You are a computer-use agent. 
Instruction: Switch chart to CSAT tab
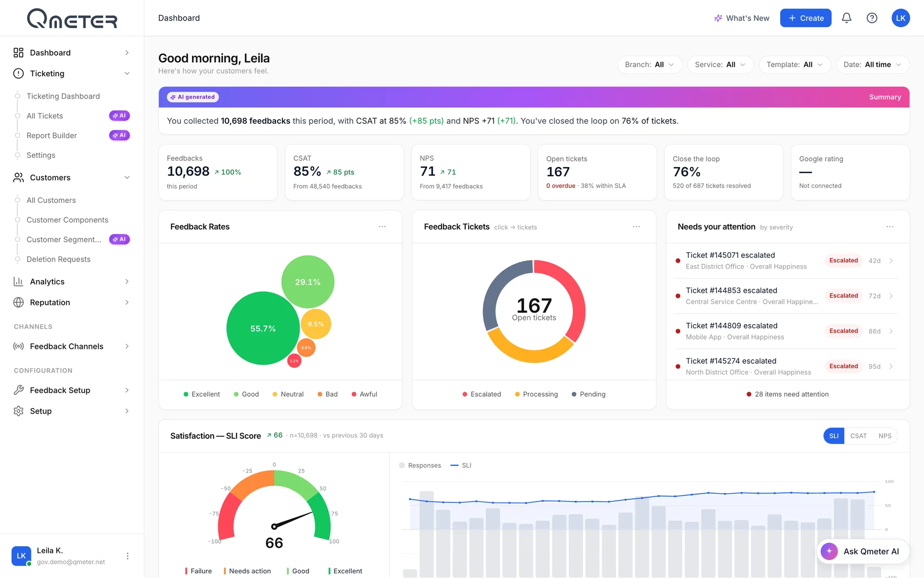[858, 436]
